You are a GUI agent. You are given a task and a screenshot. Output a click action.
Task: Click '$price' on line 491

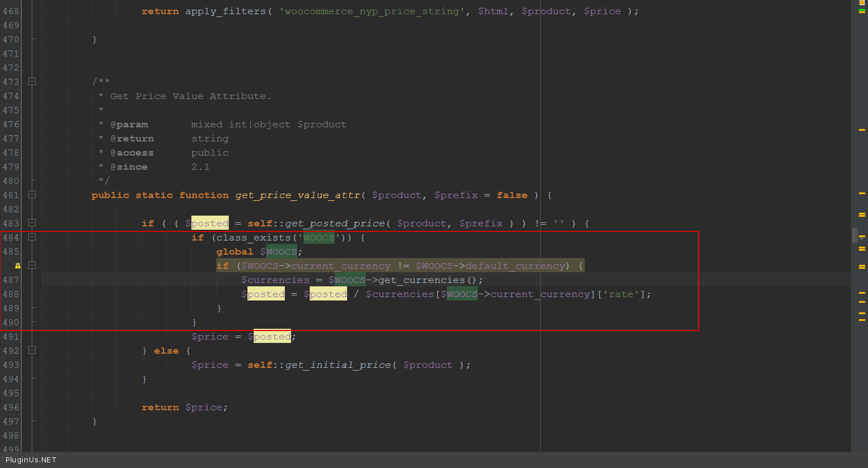point(210,337)
